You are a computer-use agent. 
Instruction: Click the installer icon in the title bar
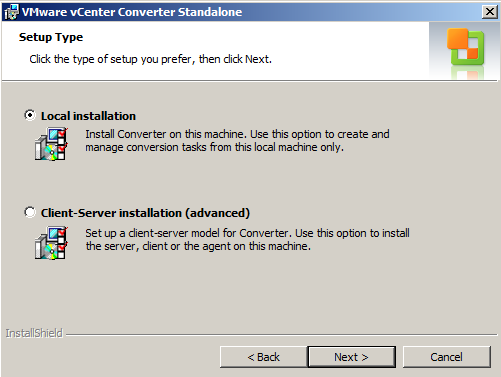point(12,12)
